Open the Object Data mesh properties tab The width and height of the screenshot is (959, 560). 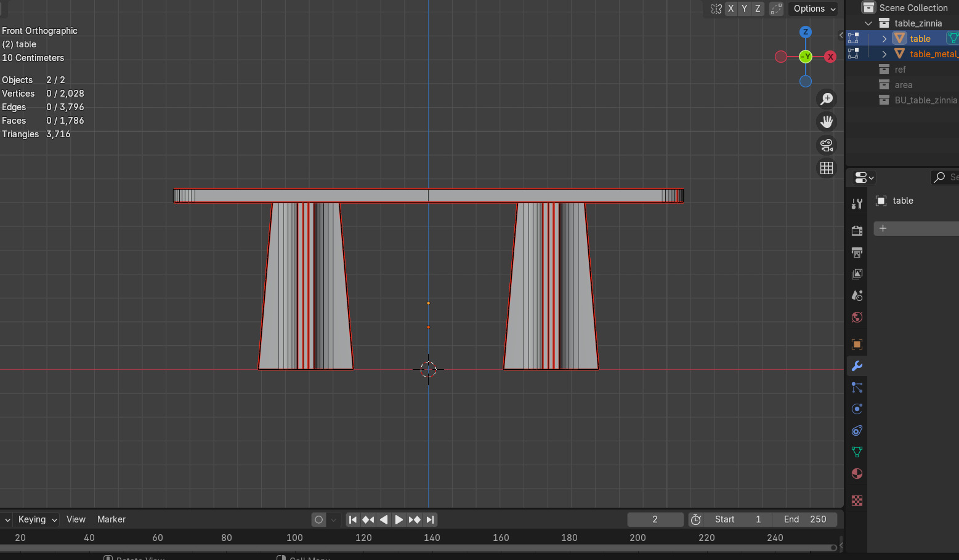coord(857,452)
